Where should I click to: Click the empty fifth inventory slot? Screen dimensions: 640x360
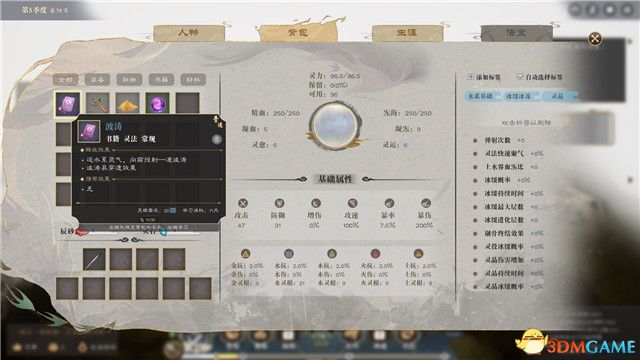point(187,103)
